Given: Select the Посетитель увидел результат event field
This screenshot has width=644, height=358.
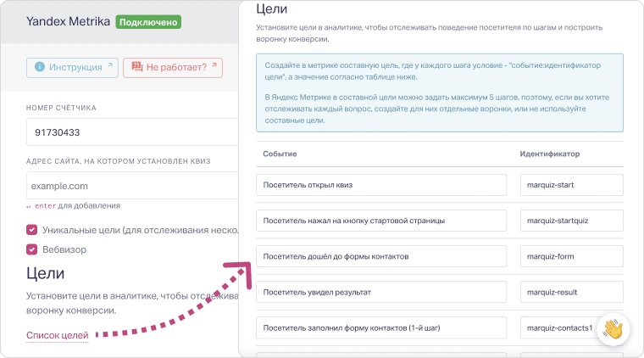Looking at the screenshot, I should (380, 292).
